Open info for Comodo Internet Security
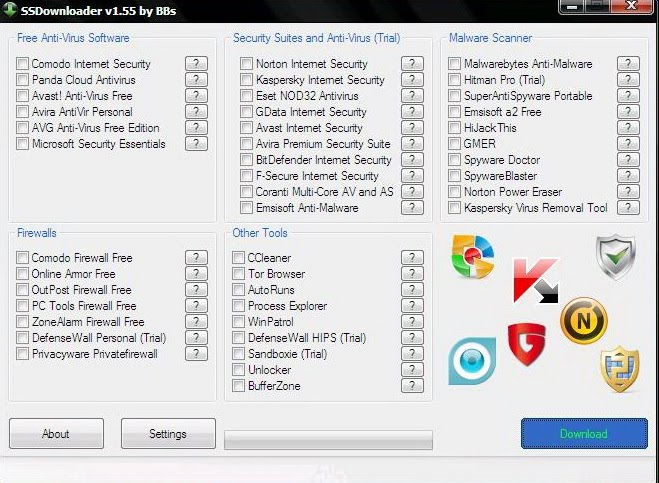Screen dimensions: 659x483 (x=196, y=63)
